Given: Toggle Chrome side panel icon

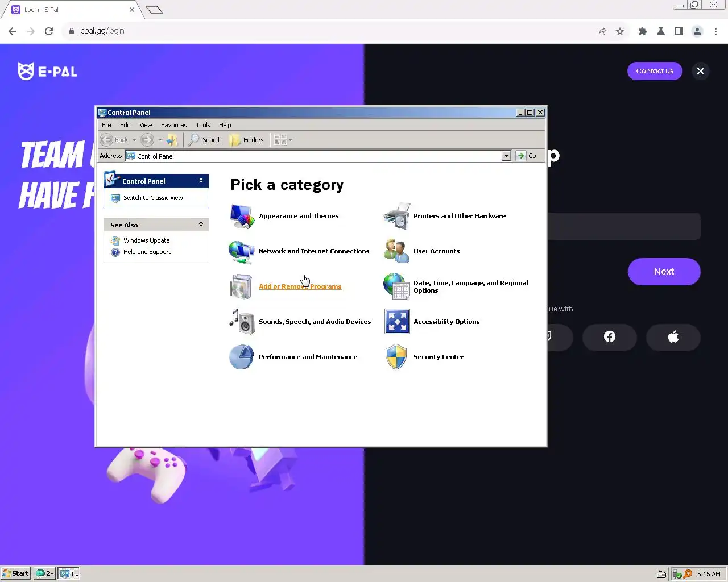Looking at the screenshot, I should point(679,31).
